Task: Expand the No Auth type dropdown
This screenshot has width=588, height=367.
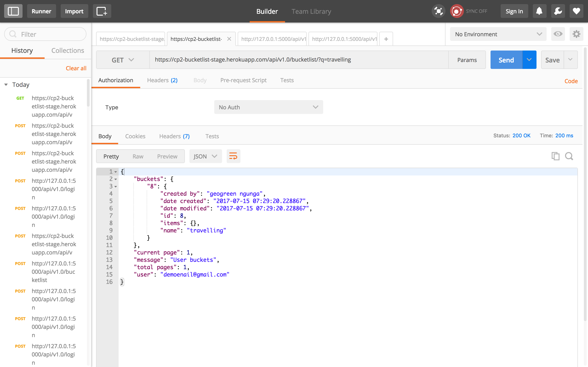Action: point(268,107)
